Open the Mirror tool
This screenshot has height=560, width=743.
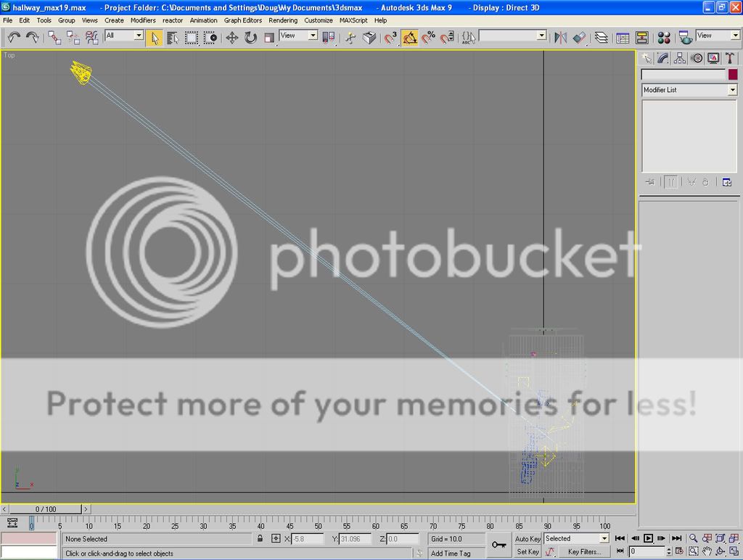[x=560, y=37]
